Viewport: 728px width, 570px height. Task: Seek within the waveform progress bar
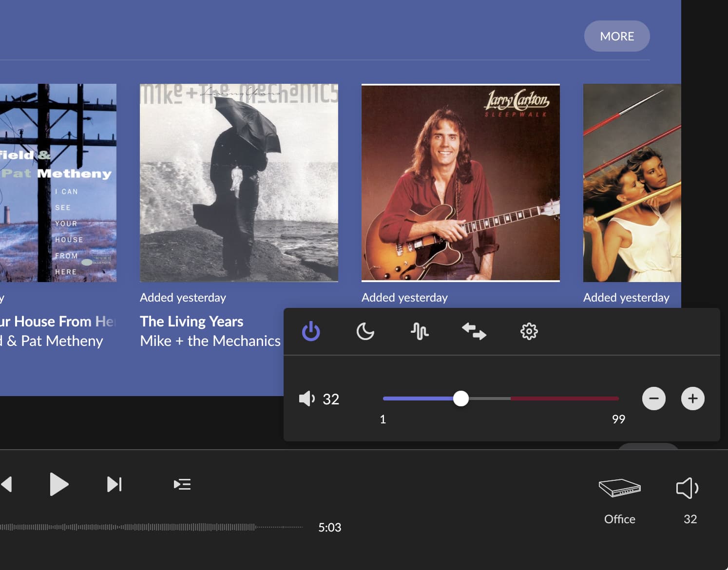[x=151, y=527]
